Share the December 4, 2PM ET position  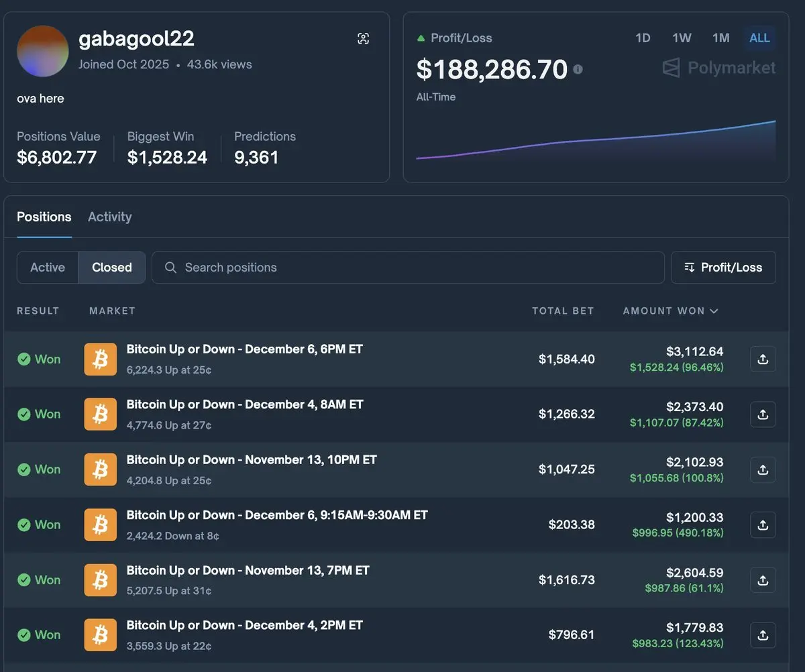pyautogui.click(x=763, y=635)
